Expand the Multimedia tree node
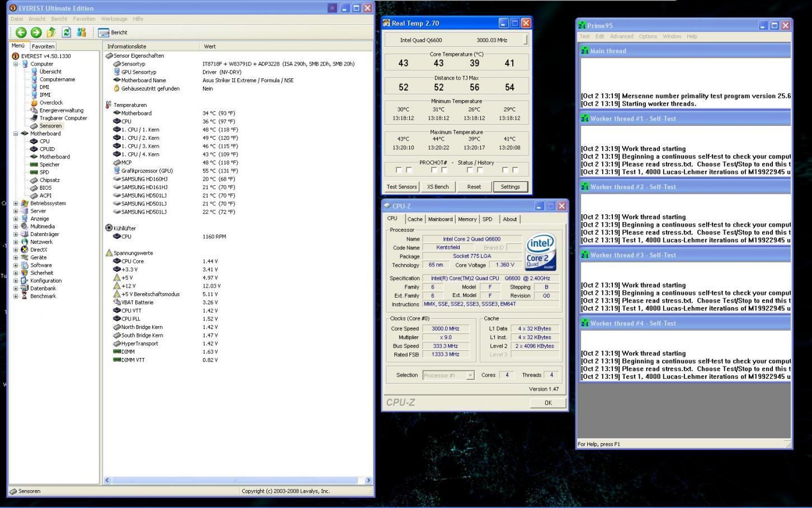The image size is (812, 508). point(16,227)
